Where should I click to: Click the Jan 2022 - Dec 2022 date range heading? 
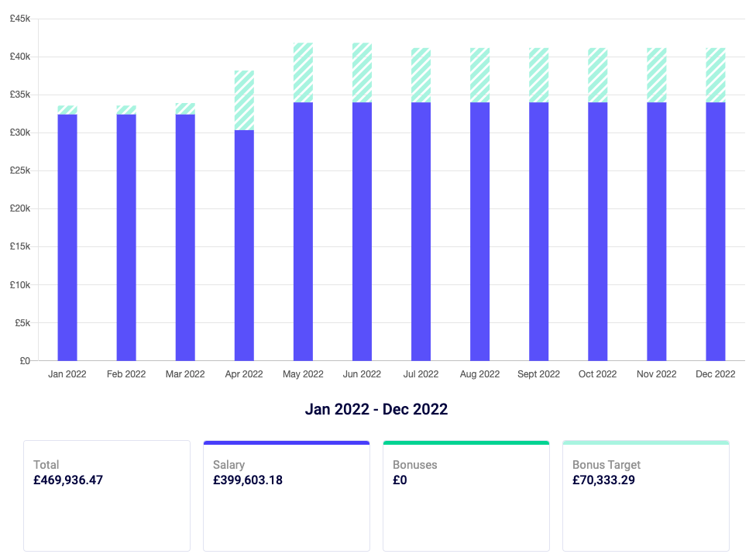pyautogui.click(x=376, y=409)
